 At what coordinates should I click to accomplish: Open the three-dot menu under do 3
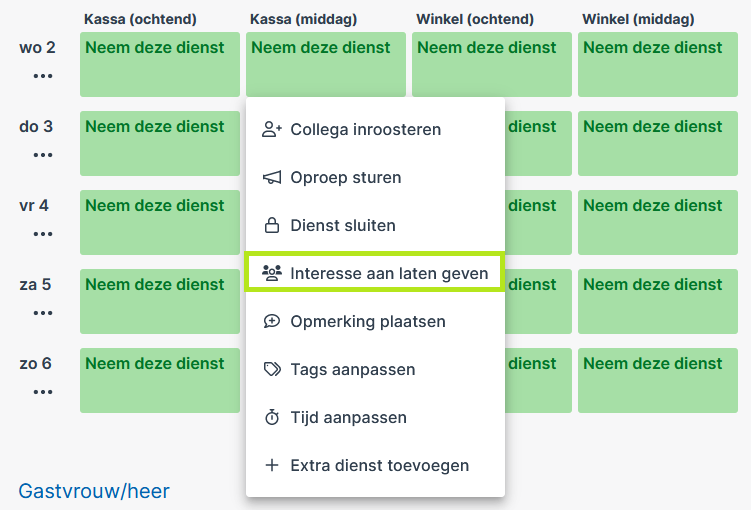point(43,155)
